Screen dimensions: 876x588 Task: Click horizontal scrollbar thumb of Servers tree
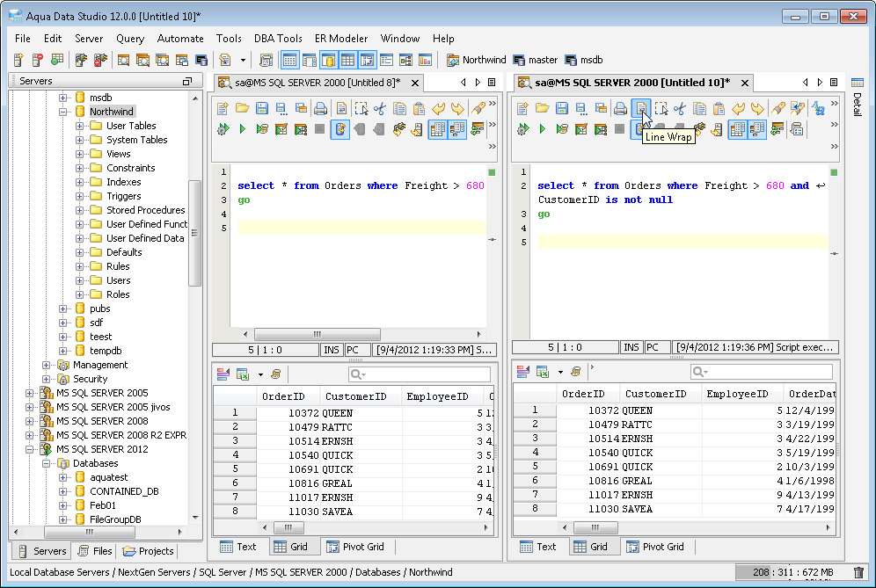click(89, 532)
